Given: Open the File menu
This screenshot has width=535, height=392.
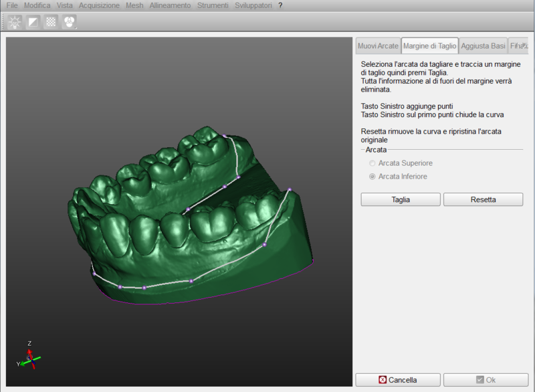Looking at the screenshot, I should [x=12, y=5].
